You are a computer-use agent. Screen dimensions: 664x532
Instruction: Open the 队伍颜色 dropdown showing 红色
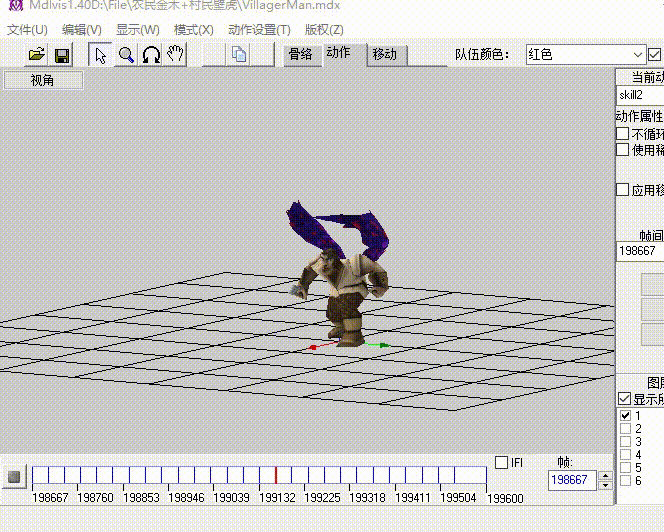point(586,55)
